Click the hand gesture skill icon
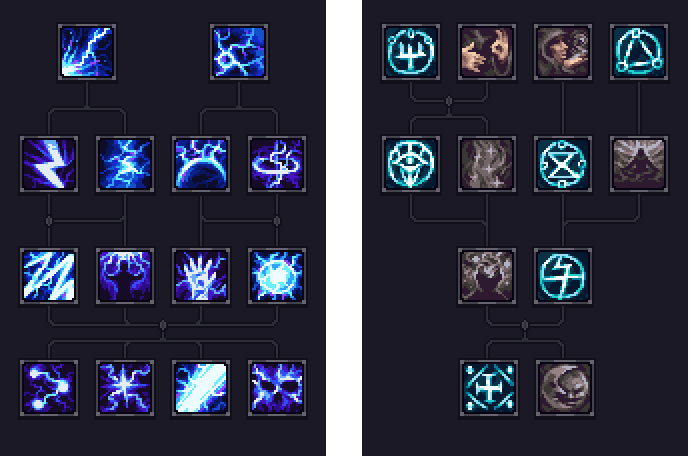690x456 pixels. (487, 52)
